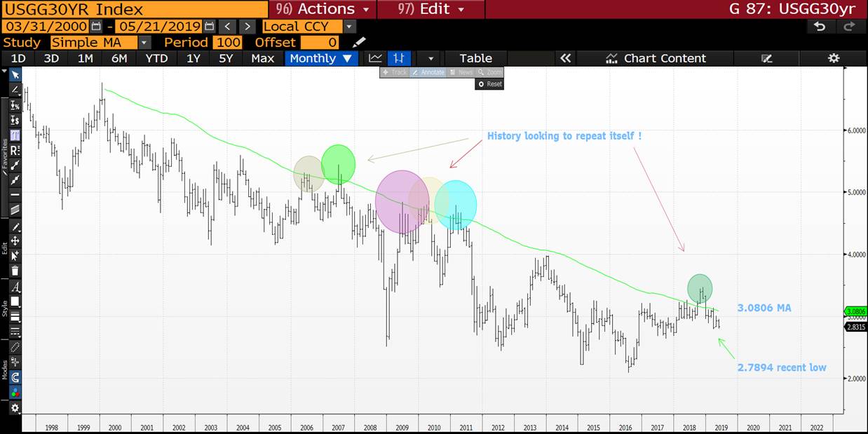Image resolution: width=868 pixels, height=434 pixels.
Task: Click the undo arrow icon
Action: (x=819, y=27)
